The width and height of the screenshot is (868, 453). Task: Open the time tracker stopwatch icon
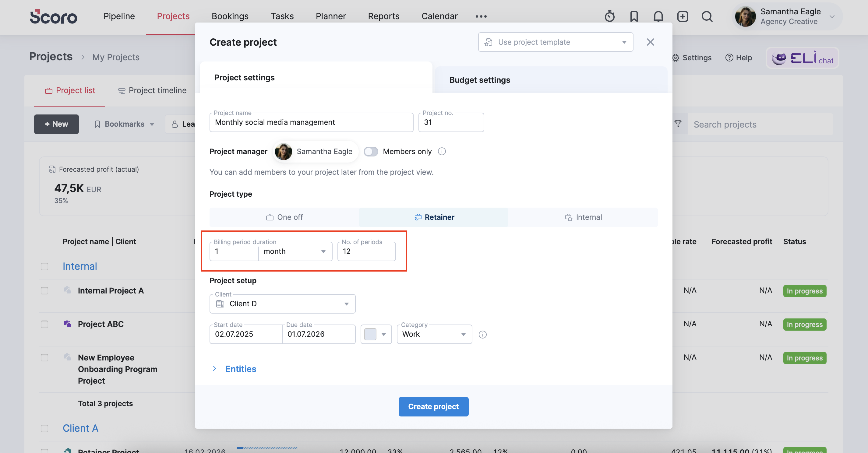[609, 16]
